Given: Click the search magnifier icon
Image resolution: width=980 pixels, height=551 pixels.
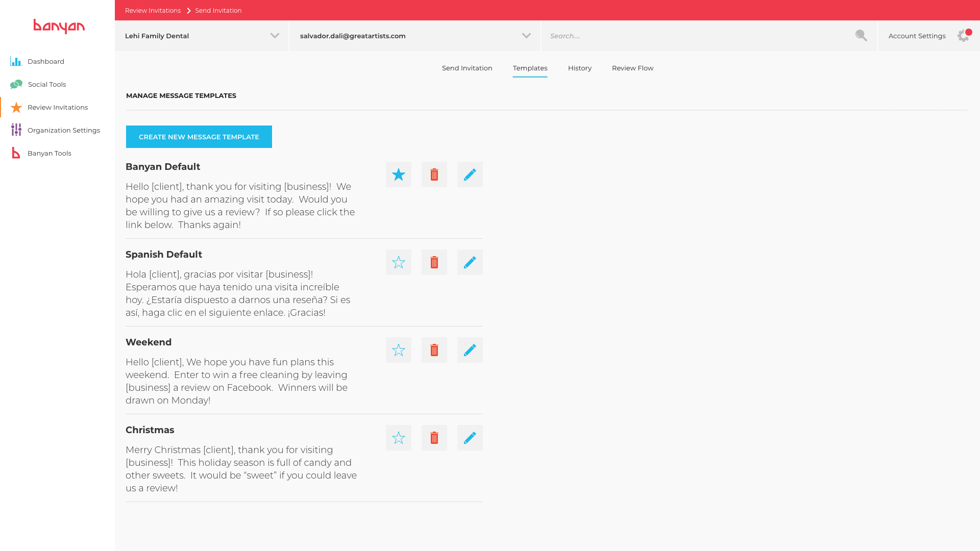Looking at the screenshot, I should click(861, 36).
